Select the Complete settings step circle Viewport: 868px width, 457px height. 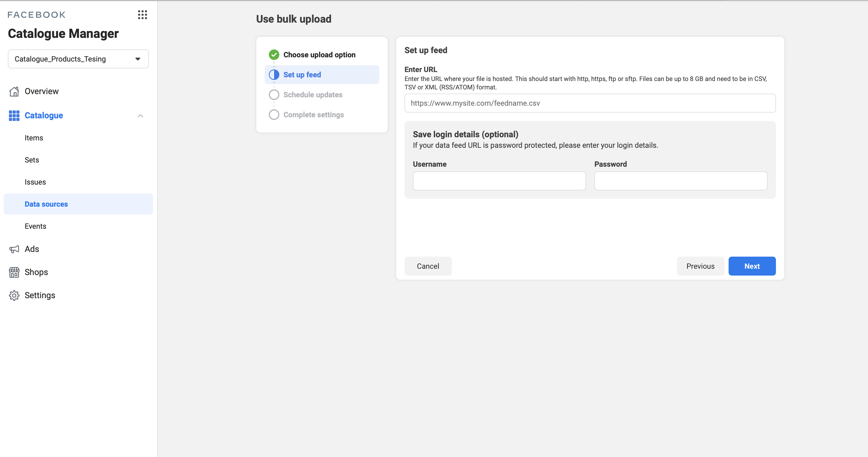274,114
